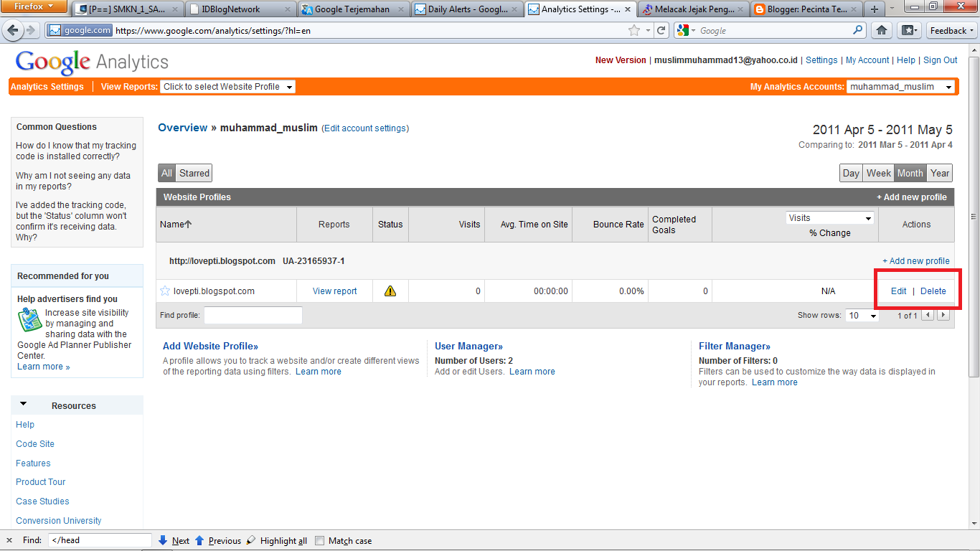Delete the lovepti.blogspot.com profile

point(933,291)
